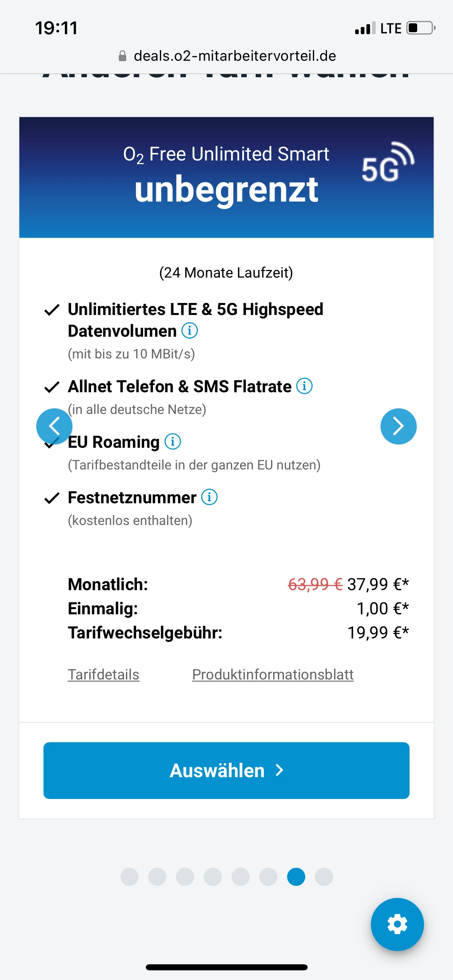Jump to the third carousel dot
The width and height of the screenshot is (453, 980).
pos(185,877)
